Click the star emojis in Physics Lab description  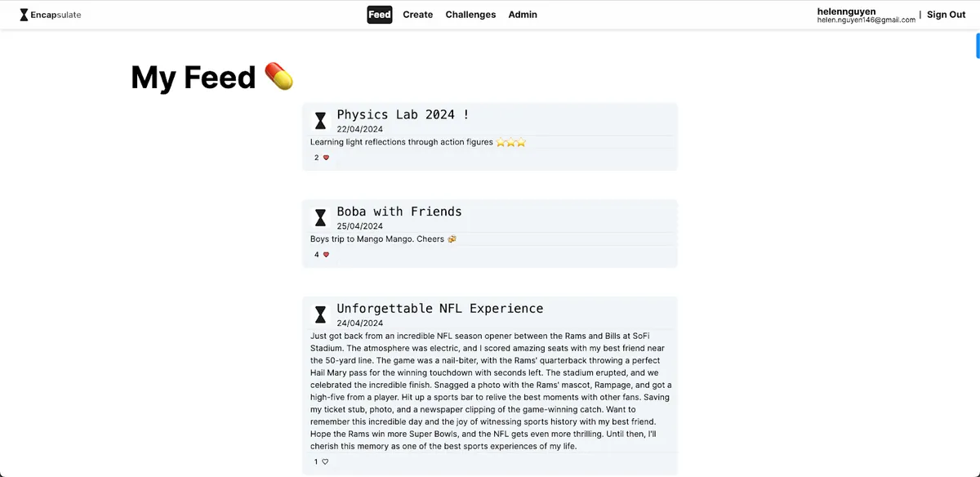[x=511, y=141]
